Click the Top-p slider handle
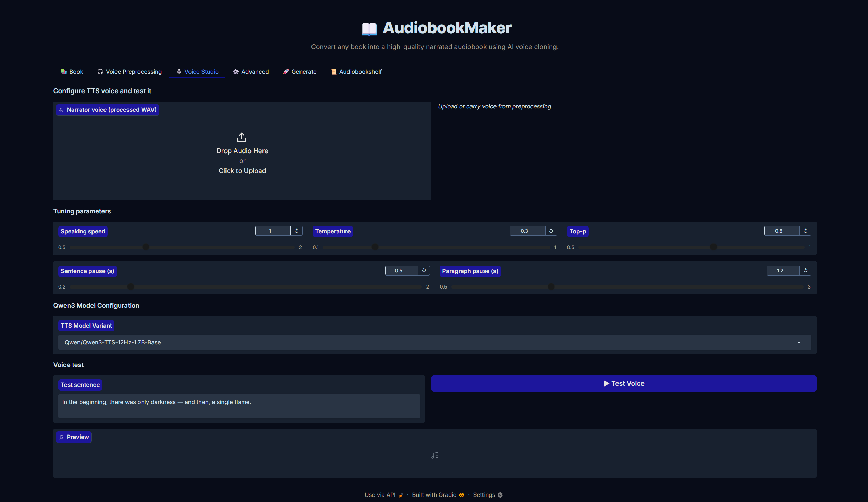The width and height of the screenshot is (868, 502). pyautogui.click(x=713, y=247)
